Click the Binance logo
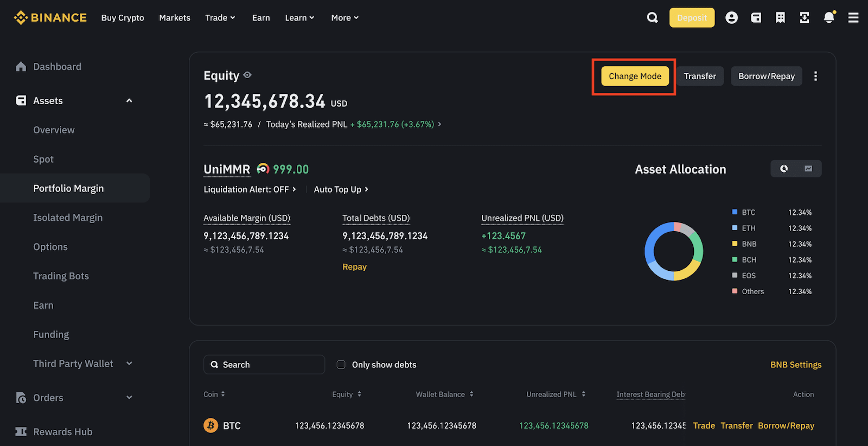Viewport: 868px width, 446px height. click(x=50, y=18)
